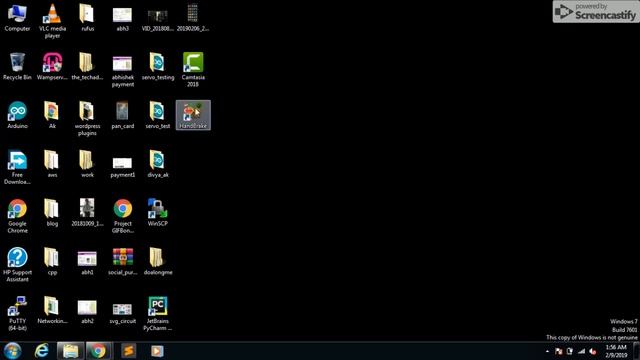Select the divya_ak folder
The height and width of the screenshot is (360, 640).
pos(158,164)
